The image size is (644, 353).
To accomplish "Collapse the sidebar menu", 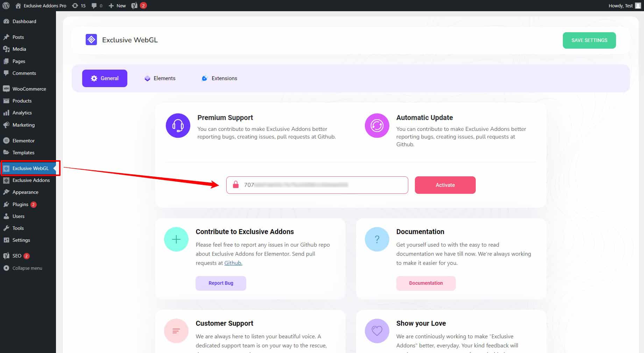I will [27, 268].
